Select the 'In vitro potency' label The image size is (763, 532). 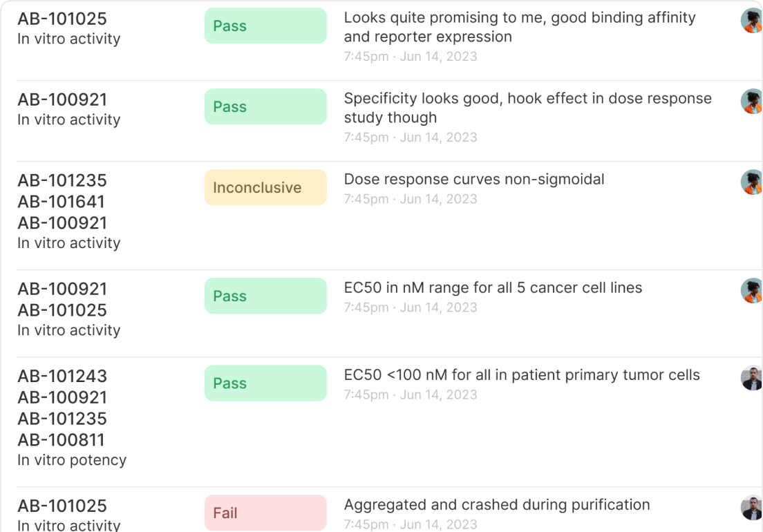(x=72, y=460)
